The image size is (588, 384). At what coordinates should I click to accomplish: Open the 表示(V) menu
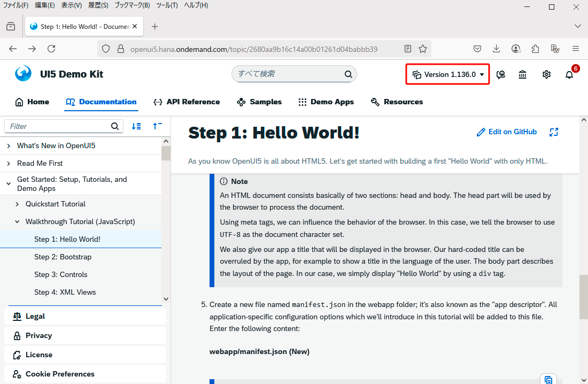(71, 5)
